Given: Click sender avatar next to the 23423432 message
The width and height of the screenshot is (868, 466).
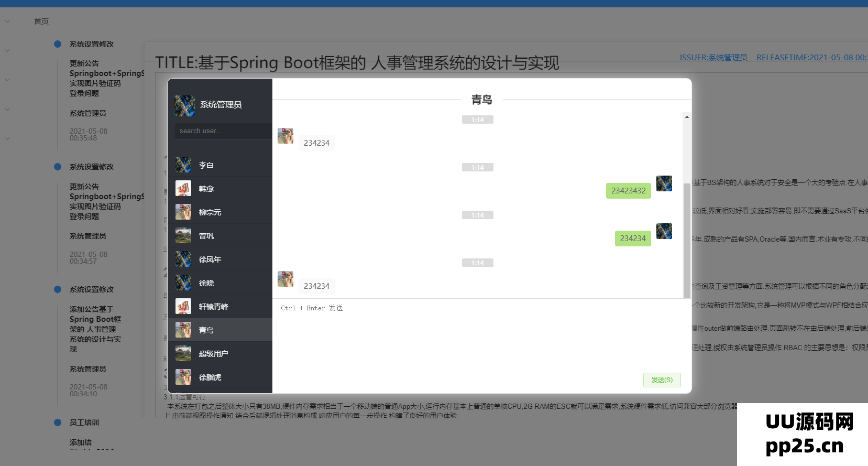Looking at the screenshot, I should 664,183.
